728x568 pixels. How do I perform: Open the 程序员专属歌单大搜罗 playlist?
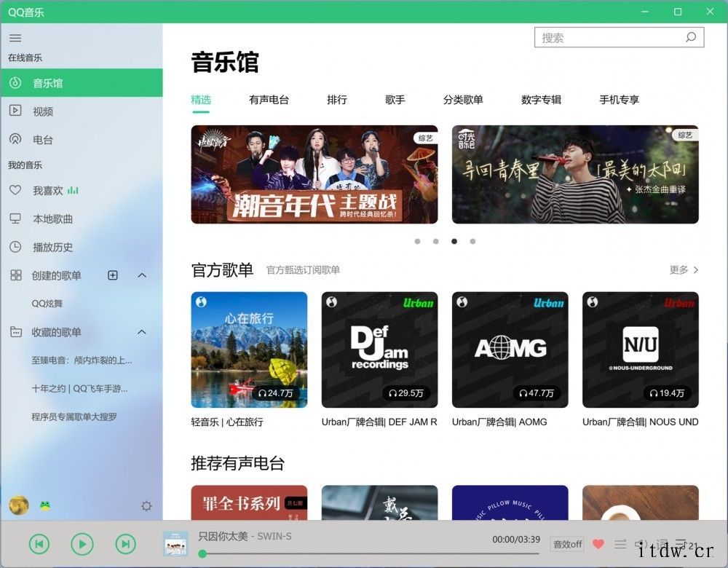point(74,417)
